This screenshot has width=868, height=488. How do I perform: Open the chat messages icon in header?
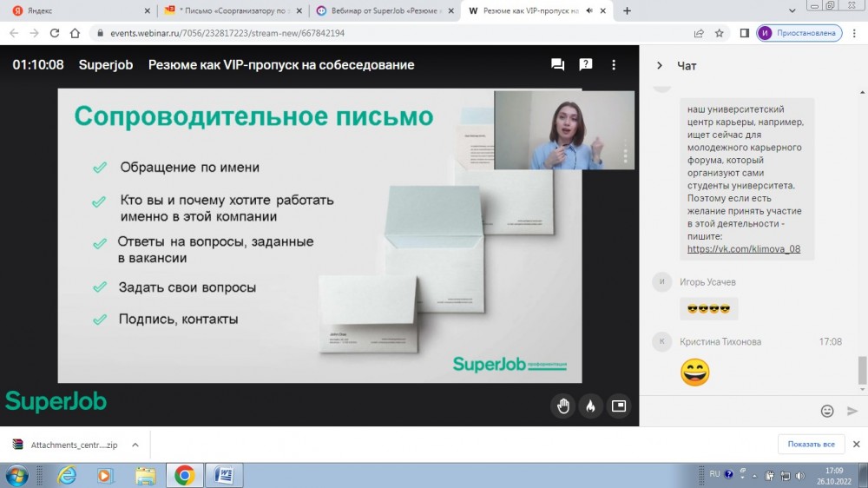557,65
